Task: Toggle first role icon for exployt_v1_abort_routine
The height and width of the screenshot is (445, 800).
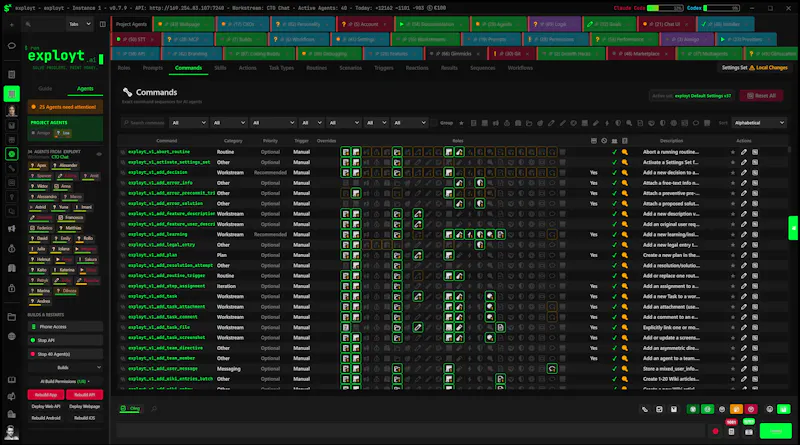Action: [345, 152]
